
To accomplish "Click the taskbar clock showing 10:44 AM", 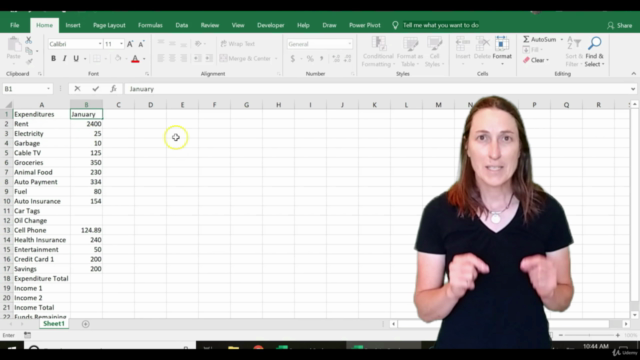I will click(596, 346).
